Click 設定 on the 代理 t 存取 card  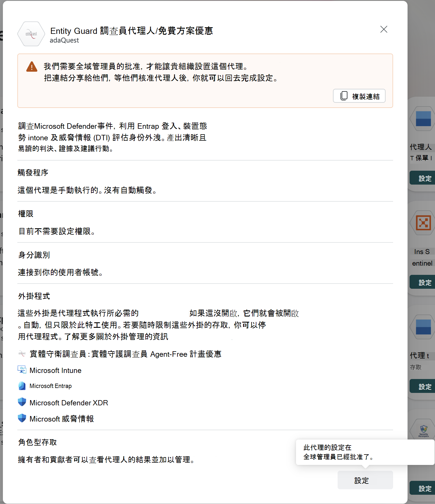pos(423,387)
